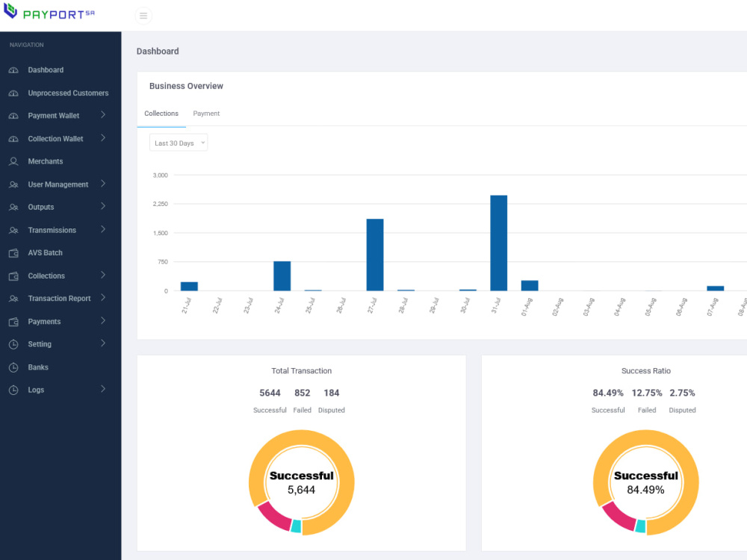Click the Payments wallet icon
This screenshot has height=560, width=747.
point(13,321)
